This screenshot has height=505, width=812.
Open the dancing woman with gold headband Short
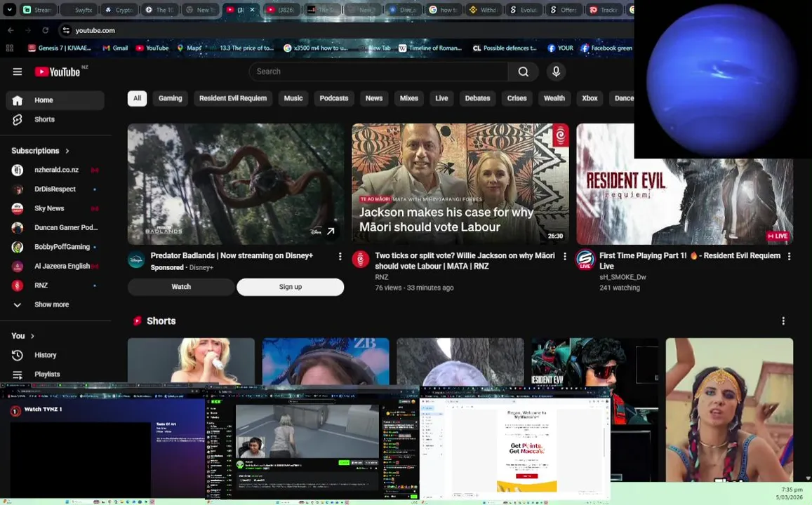(x=729, y=410)
